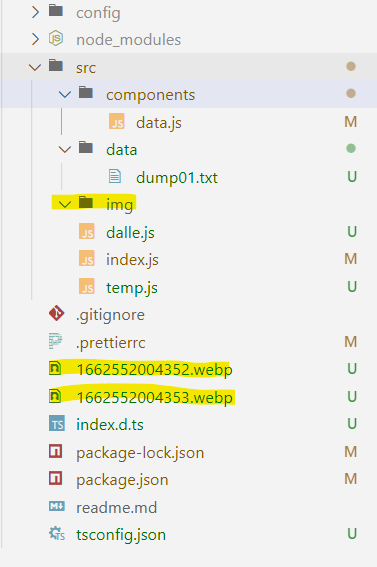The width and height of the screenshot is (377, 567).
Task: Collapse the img folder chevron
Action: (65, 204)
